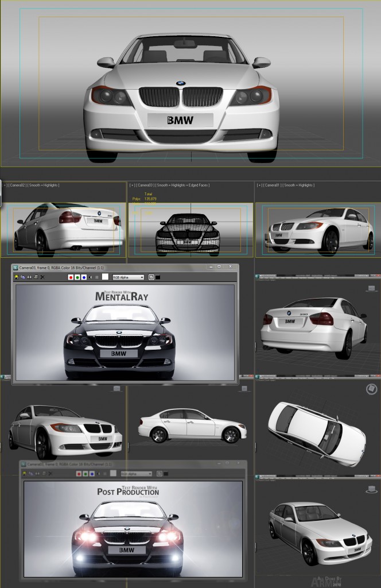Toggle alpha channel display in MentalRay window
The height and width of the screenshot is (588, 381).
pyautogui.click(x=90, y=277)
